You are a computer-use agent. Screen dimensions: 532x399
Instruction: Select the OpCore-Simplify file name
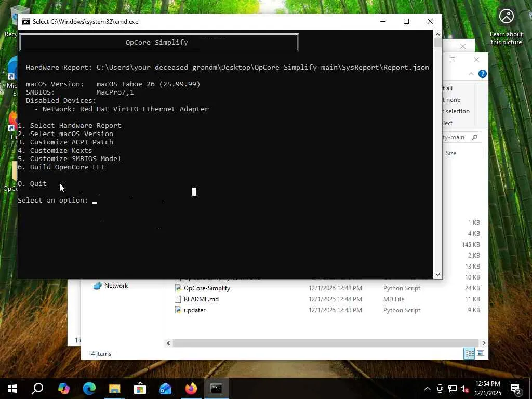point(207,288)
